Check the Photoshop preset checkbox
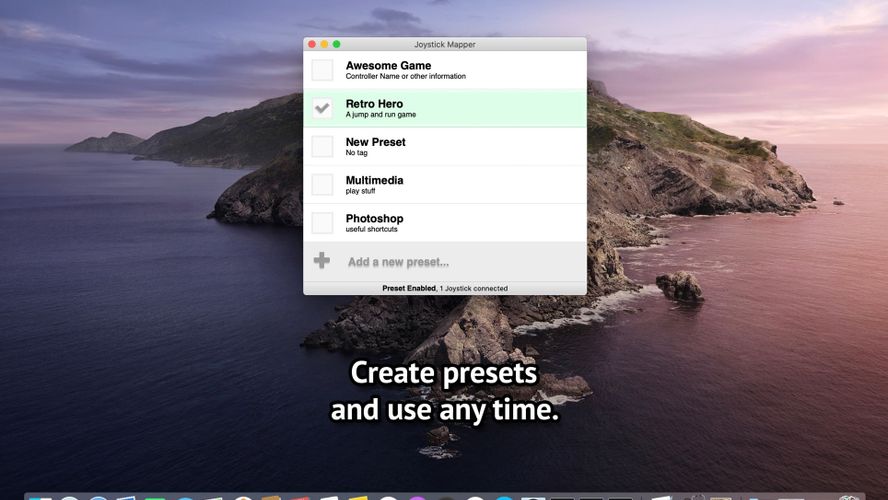This screenshot has width=888, height=500. (322, 223)
